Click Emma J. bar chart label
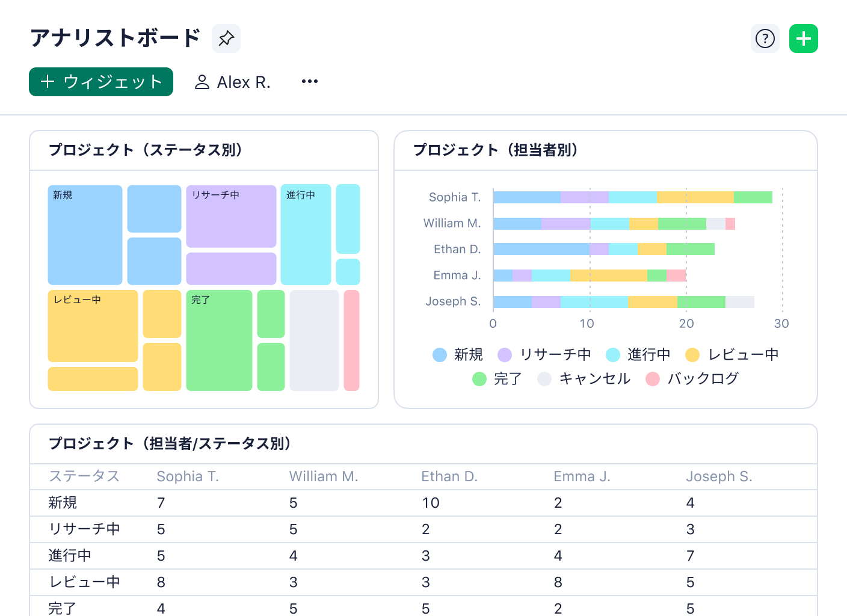Image resolution: width=847 pixels, height=616 pixels. tap(457, 275)
